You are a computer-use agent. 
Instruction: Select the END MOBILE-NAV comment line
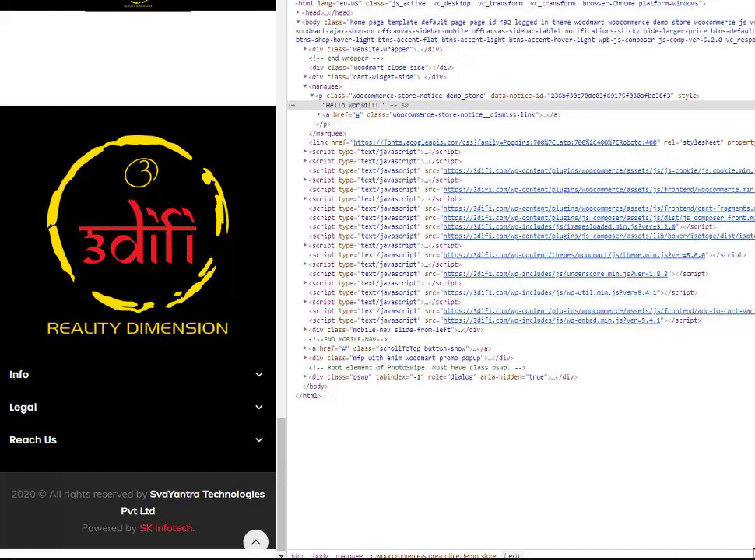click(348, 339)
